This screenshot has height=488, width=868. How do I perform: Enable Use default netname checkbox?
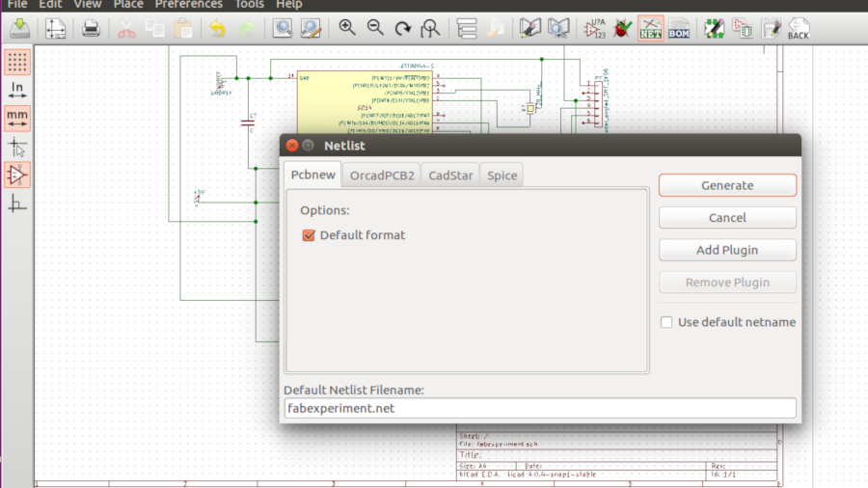click(666, 322)
